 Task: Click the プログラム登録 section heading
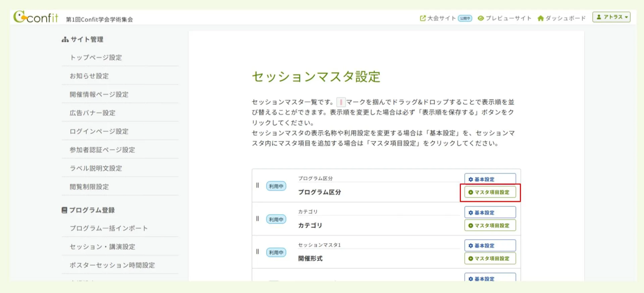point(88,210)
